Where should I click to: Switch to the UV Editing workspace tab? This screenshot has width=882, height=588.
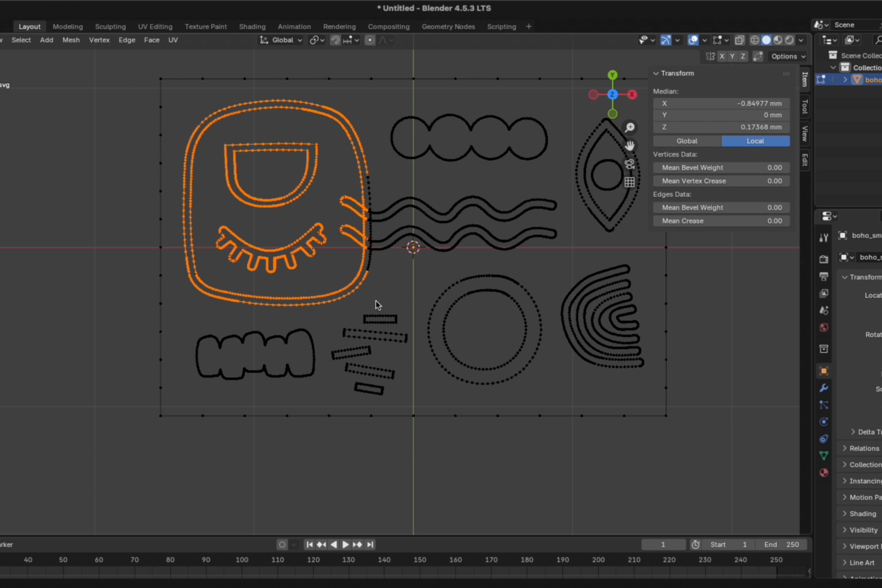coord(155,26)
